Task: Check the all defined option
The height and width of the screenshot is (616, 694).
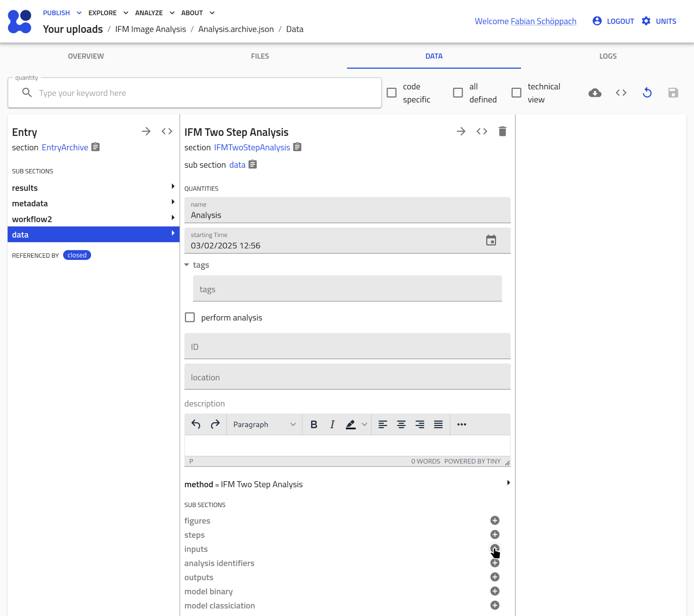Action: 458,93
